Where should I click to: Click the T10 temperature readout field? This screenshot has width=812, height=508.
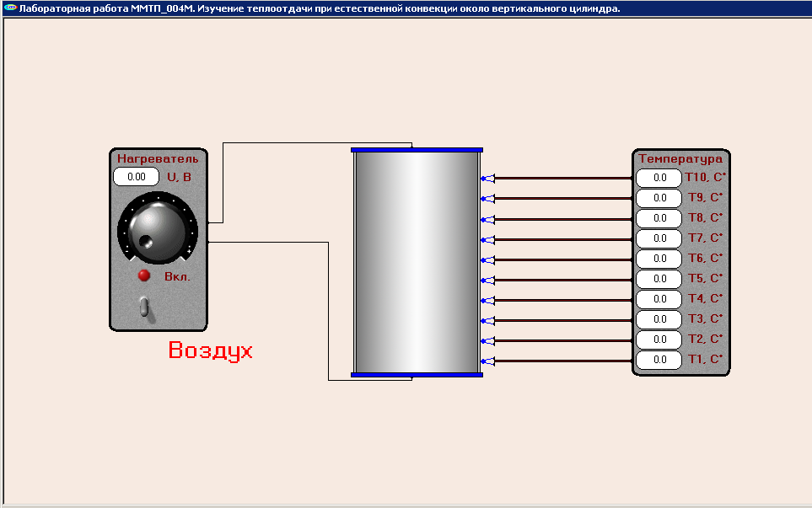click(x=659, y=178)
